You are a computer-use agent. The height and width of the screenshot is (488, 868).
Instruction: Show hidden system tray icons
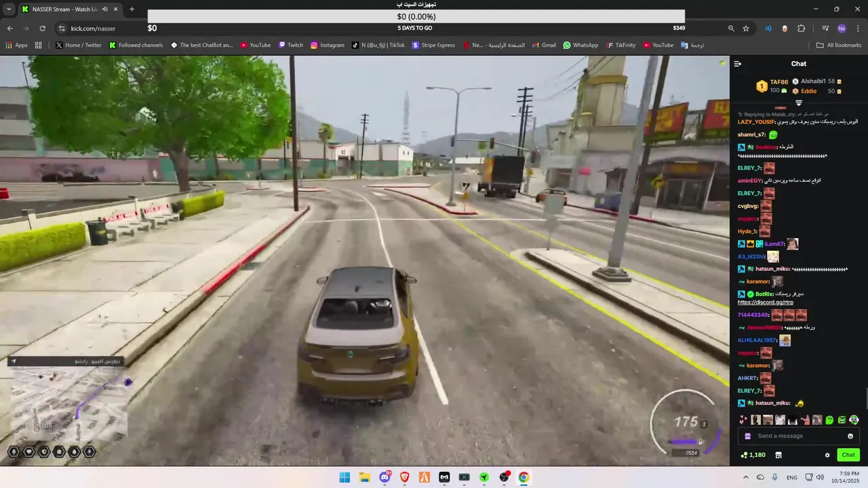click(745, 477)
